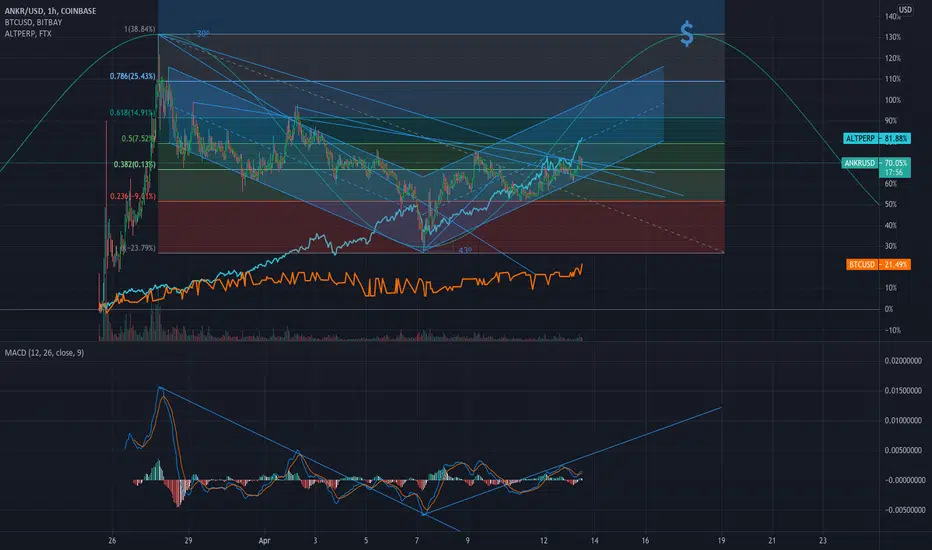Click 30% on the price axis
This screenshot has width=932, height=550.
tap(891, 246)
